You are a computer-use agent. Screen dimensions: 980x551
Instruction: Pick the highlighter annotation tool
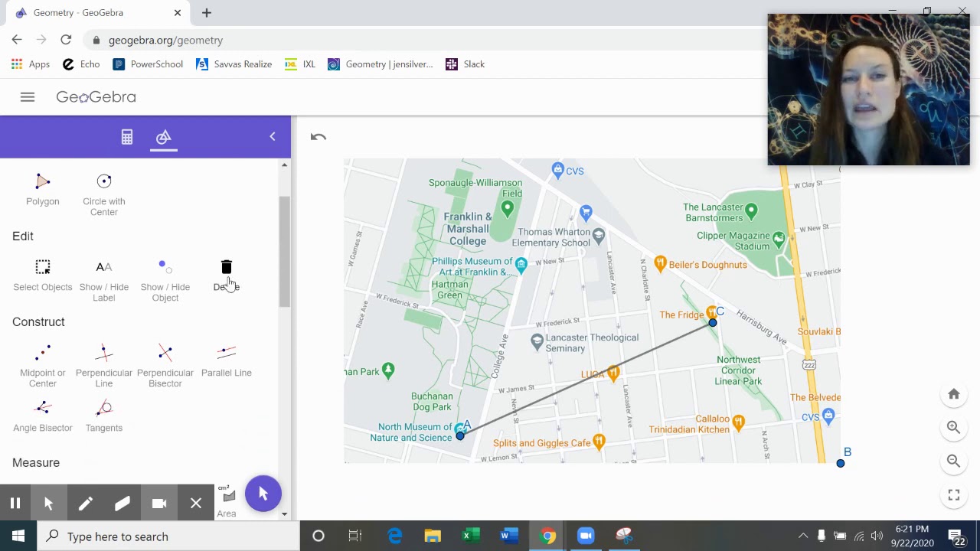[122, 504]
